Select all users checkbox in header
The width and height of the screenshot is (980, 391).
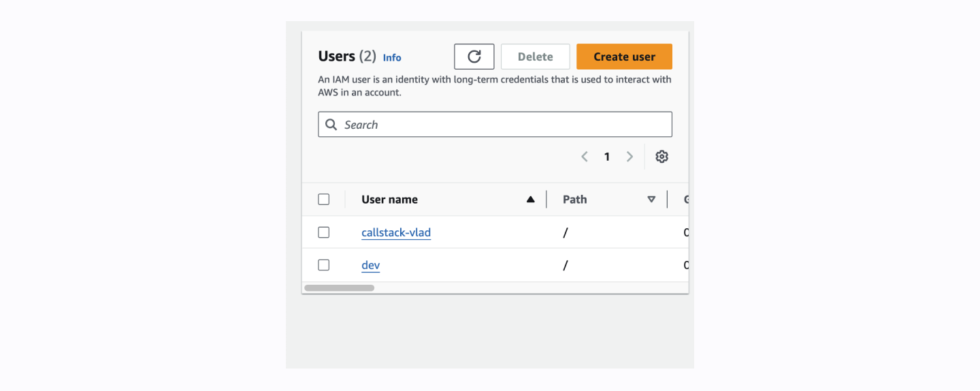324,200
